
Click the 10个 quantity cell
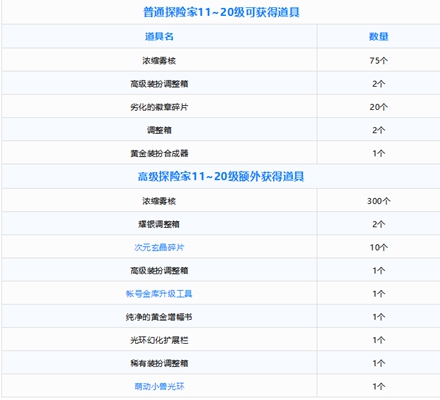(379, 247)
